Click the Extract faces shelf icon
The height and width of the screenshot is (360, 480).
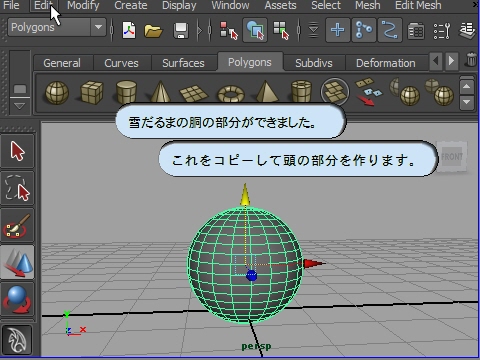(x=368, y=92)
